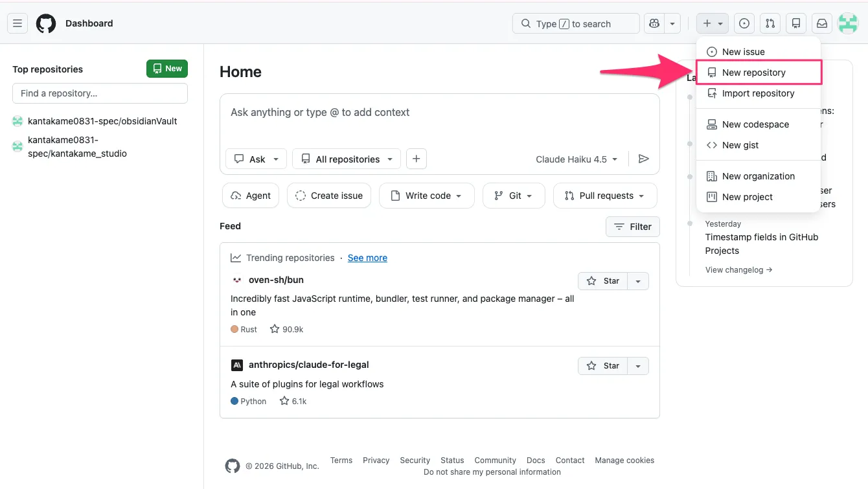Open the Contact footer link
This screenshot has width=868, height=489.
click(570, 461)
